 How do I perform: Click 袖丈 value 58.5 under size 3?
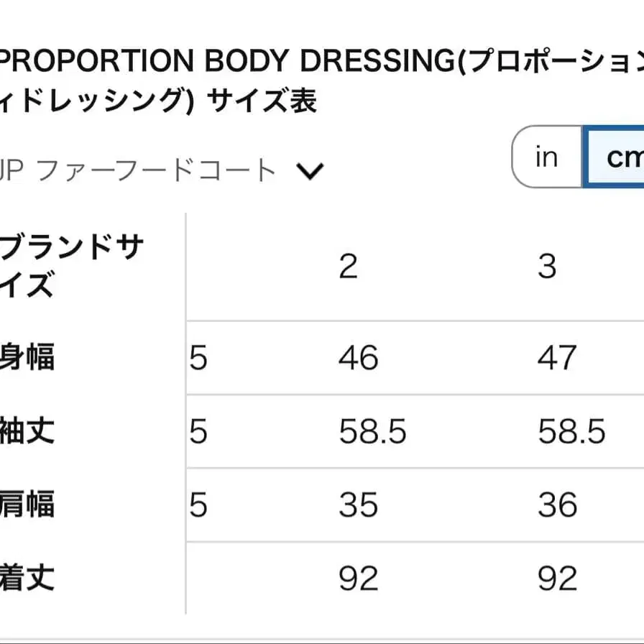click(571, 431)
